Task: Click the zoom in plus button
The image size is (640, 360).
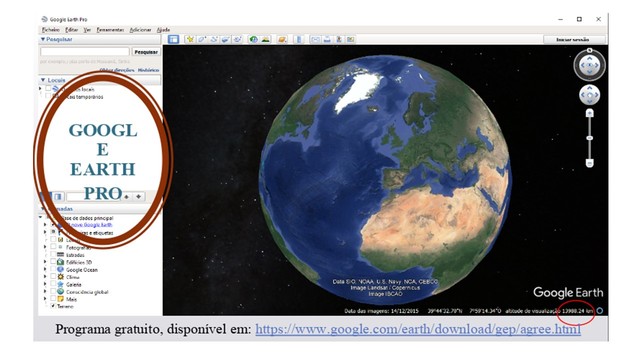Action: tap(589, 113)
